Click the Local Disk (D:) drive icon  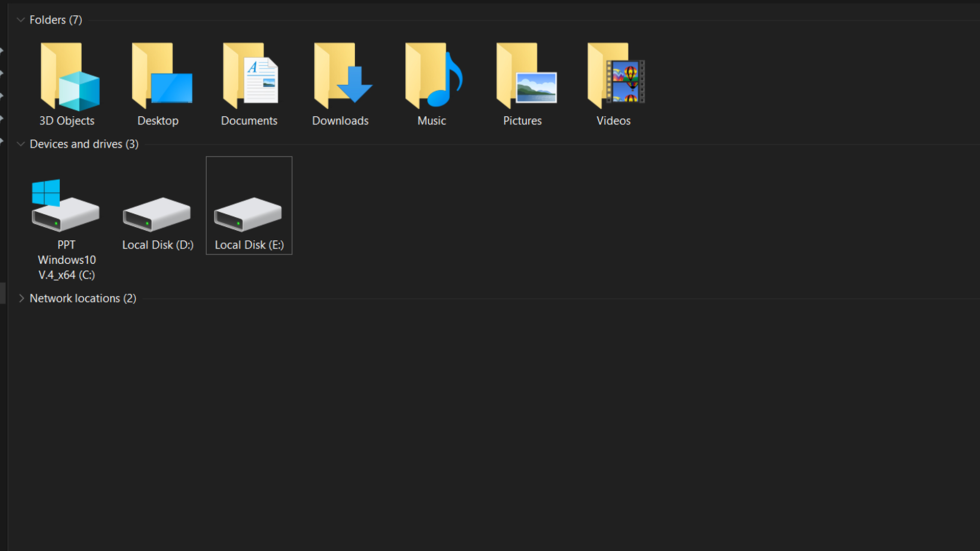(157, 213)
